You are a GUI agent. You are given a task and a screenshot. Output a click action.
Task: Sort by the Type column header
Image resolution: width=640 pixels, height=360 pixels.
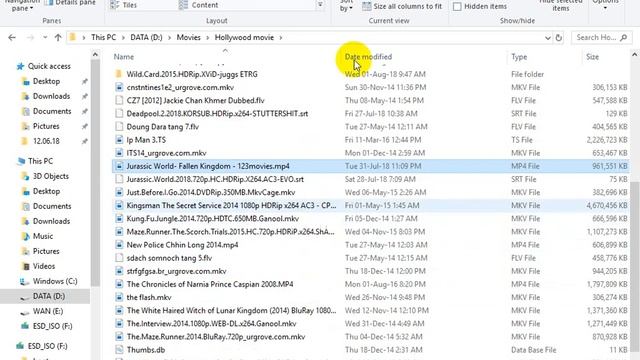click(519, 57)
